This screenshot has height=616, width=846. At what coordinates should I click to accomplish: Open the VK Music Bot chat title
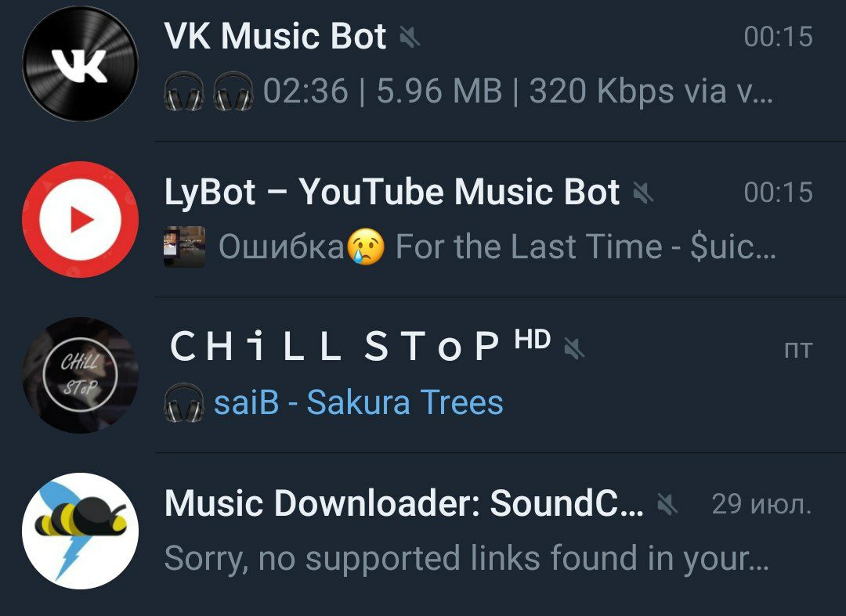tap(275, 37)
